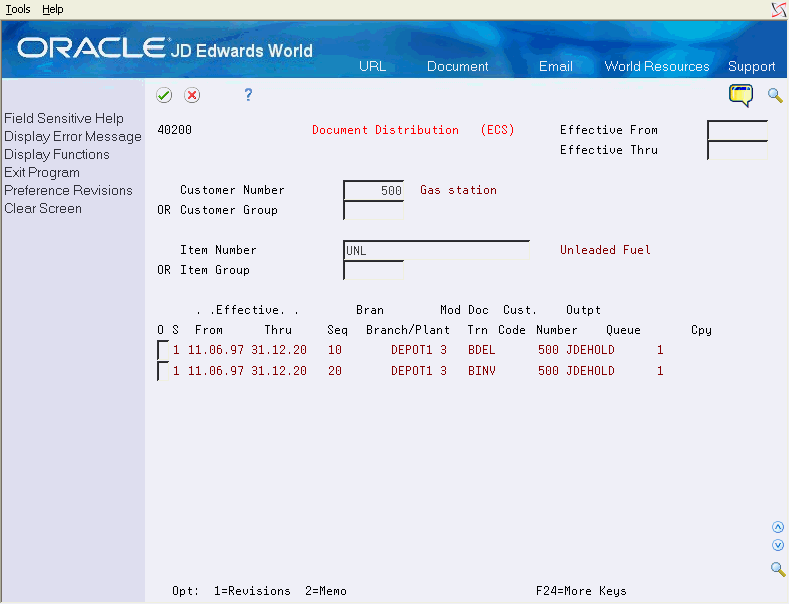This screenshot has height=604, width=789.
Task: Choose Exit Program in the sidebar
Action: click(x=42, y=173)
